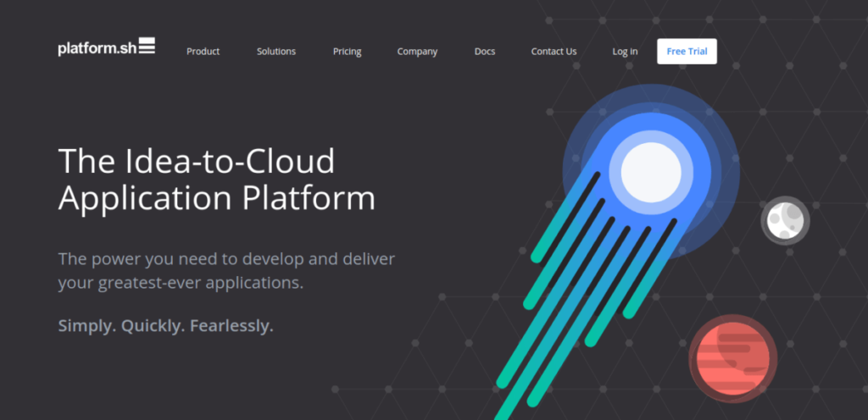Click the Log in link

pyautogui.click(x=625, y=52)
